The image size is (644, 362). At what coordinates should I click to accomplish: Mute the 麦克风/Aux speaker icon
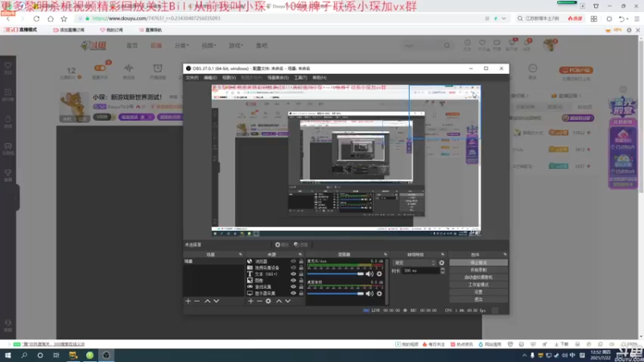(x=369, y=274)
